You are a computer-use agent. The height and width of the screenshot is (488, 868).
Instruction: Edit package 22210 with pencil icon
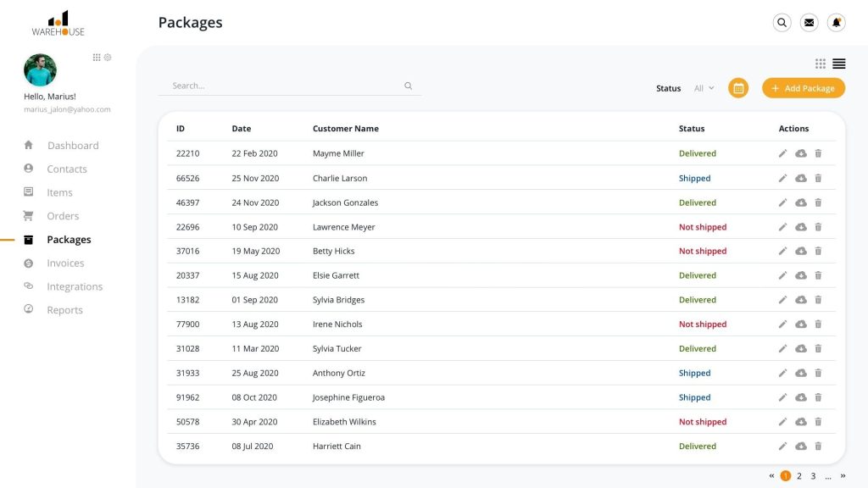point(783,153)
